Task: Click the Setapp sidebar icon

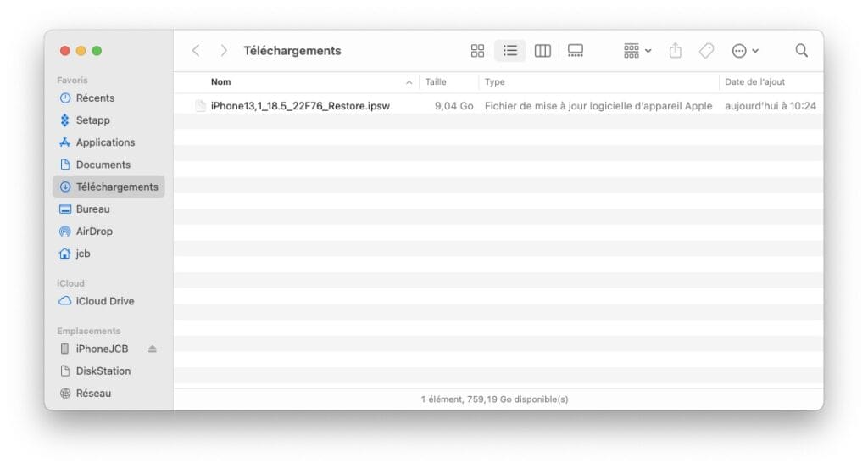Action: [65, 120]
